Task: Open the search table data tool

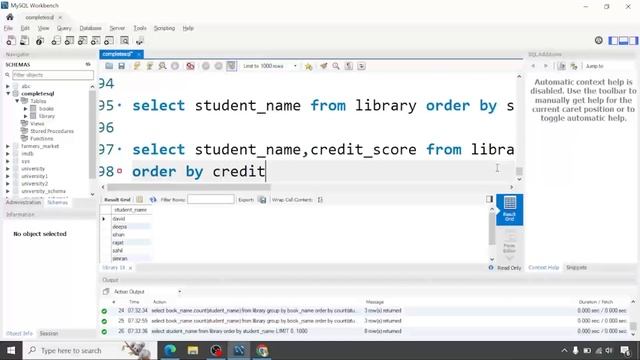Action: point(124,41)
